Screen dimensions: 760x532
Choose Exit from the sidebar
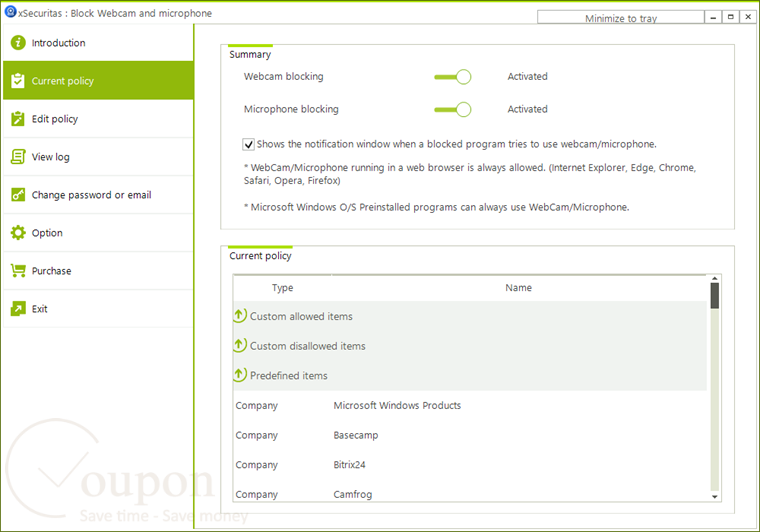98,309
